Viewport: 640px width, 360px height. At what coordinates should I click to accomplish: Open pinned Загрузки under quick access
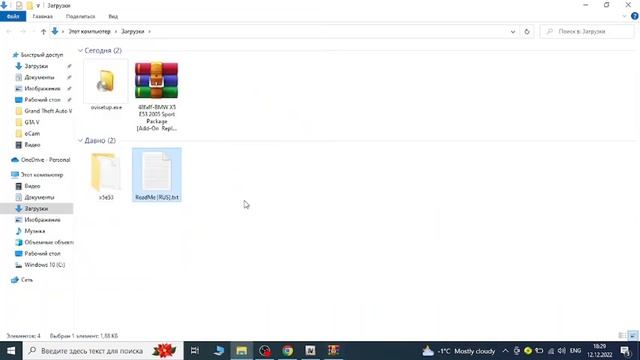(x=37, y=66)
